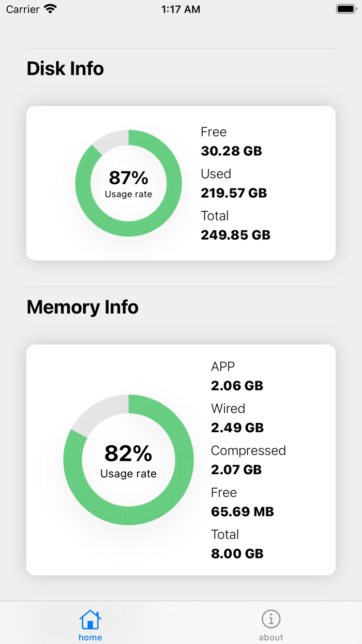
Task: Switch to the home tab
Action: (90, 623)
